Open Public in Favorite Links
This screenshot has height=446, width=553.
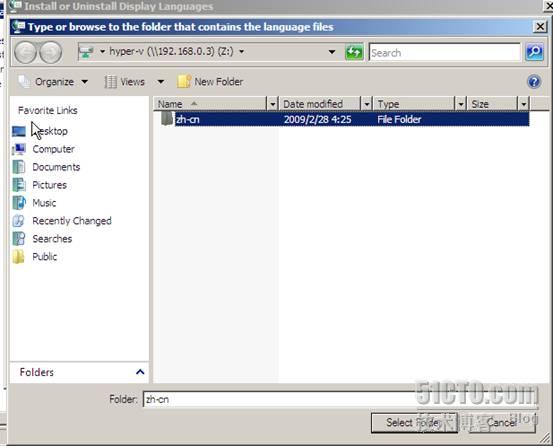[44, 257]
